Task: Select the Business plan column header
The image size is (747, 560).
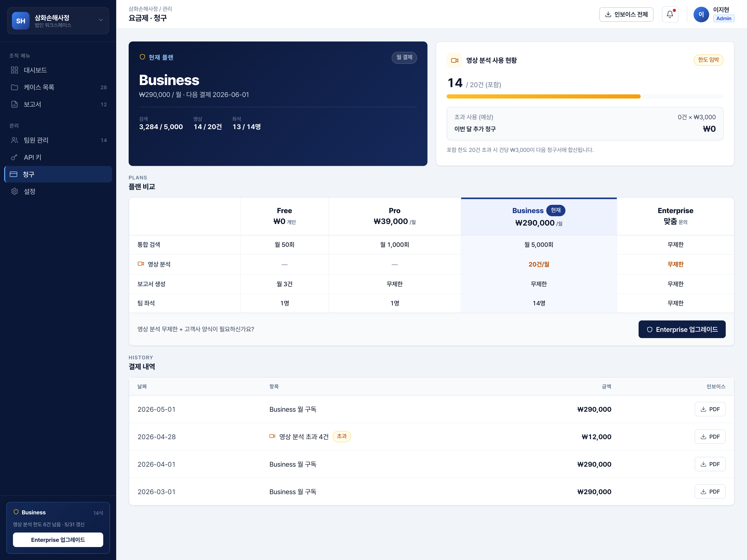Action: [x=539, y=216]
